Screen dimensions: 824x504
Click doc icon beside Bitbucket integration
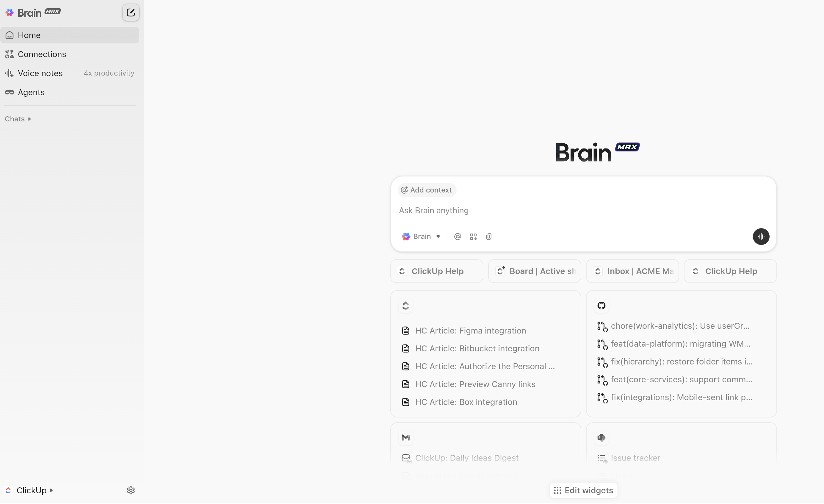406,348
